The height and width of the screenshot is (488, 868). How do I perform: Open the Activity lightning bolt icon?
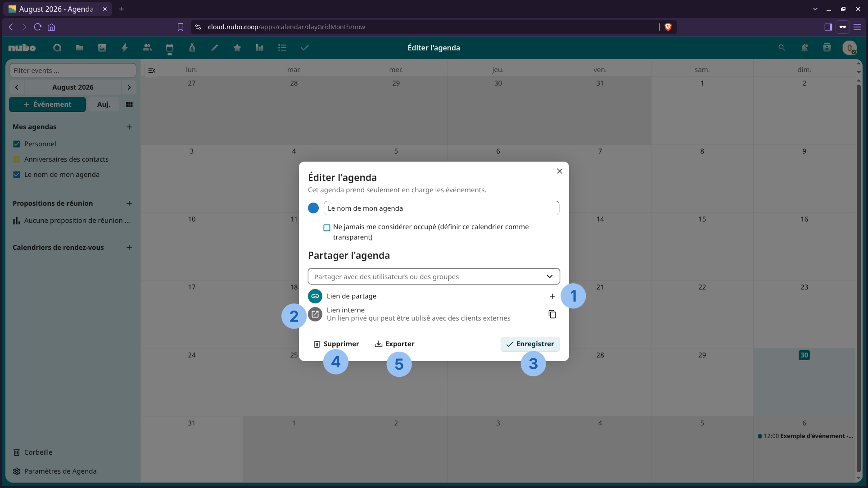(x=125, y=48)
